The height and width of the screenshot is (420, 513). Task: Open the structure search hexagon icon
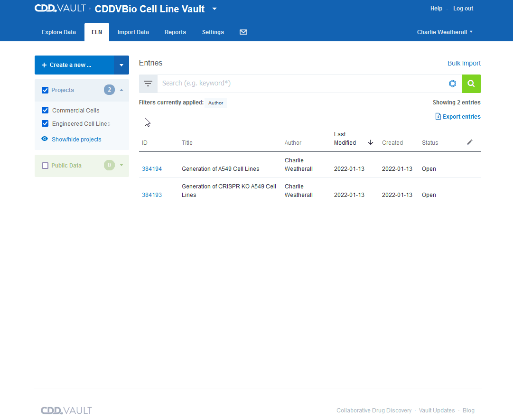(452, 84)
